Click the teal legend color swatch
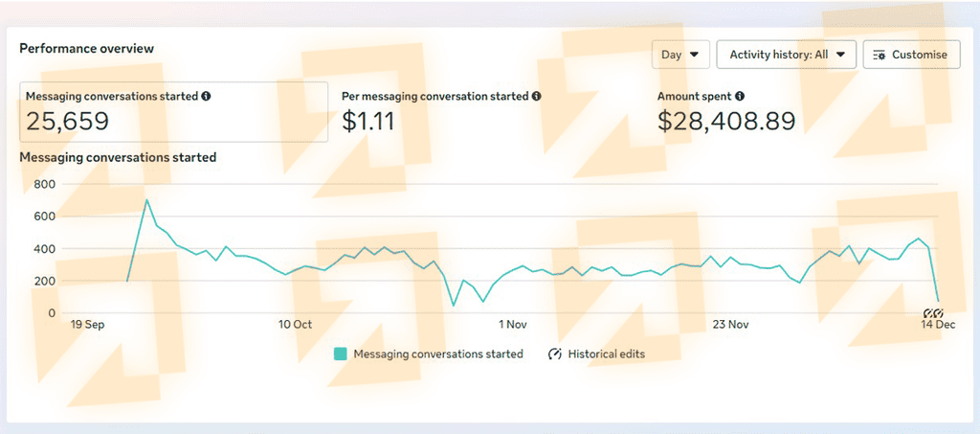980x434 pixels. tap(341, 354)
